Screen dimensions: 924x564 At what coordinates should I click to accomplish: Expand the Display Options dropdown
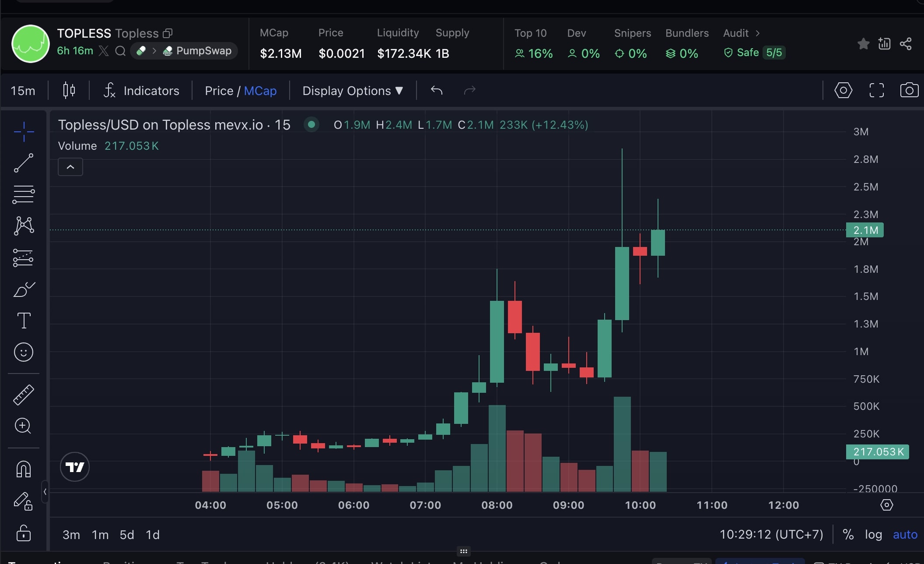point(353,91)
